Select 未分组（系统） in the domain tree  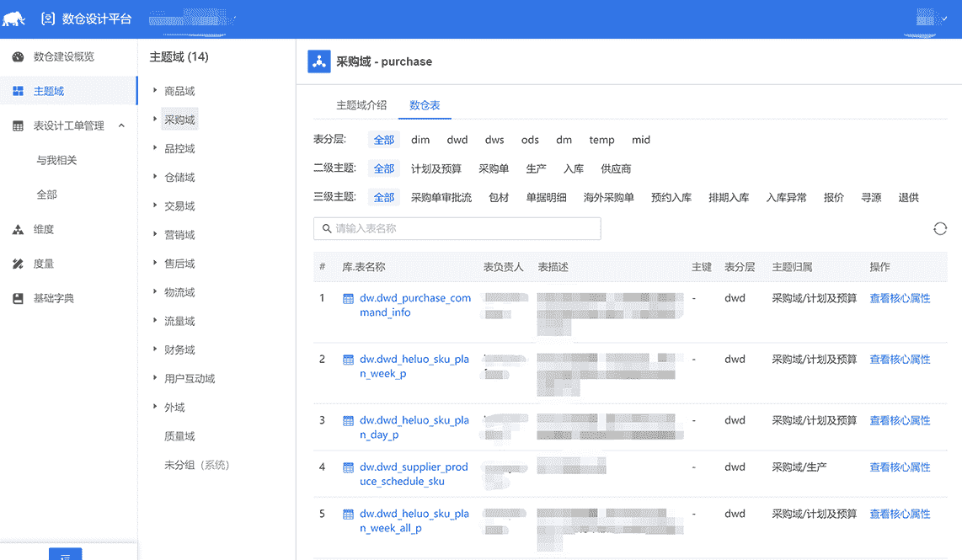(x=197, y=465)
